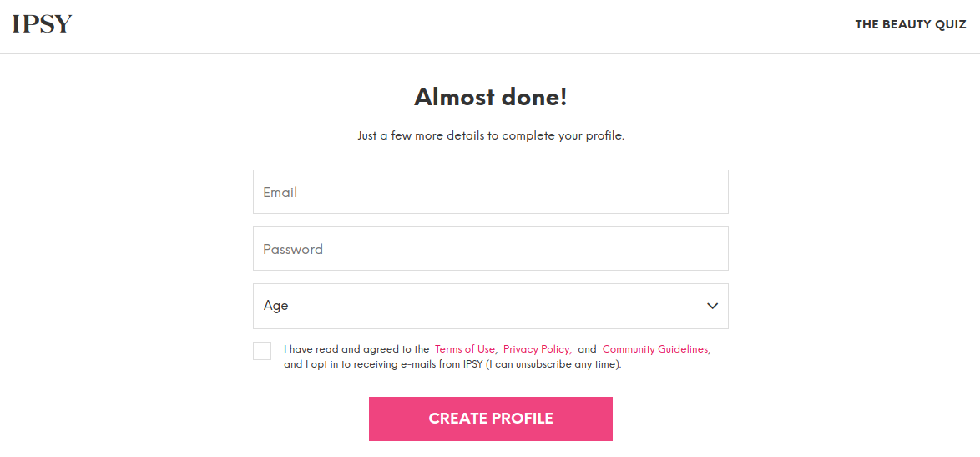Submit with the Create Profile button
Image resolution: width=980 pixels, height=457 pixels.
pos(491,419)
